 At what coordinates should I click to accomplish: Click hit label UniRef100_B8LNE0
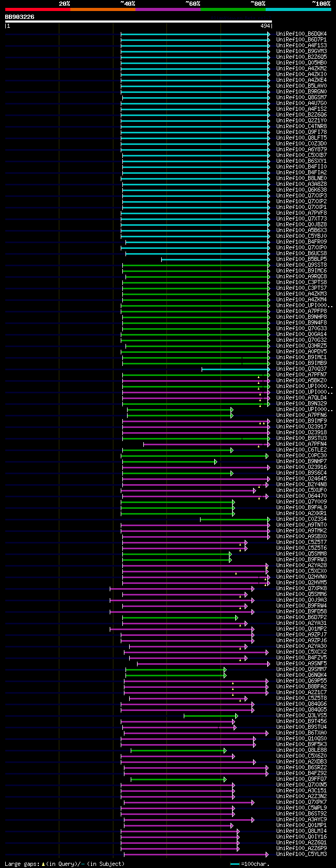coord(301,178)
